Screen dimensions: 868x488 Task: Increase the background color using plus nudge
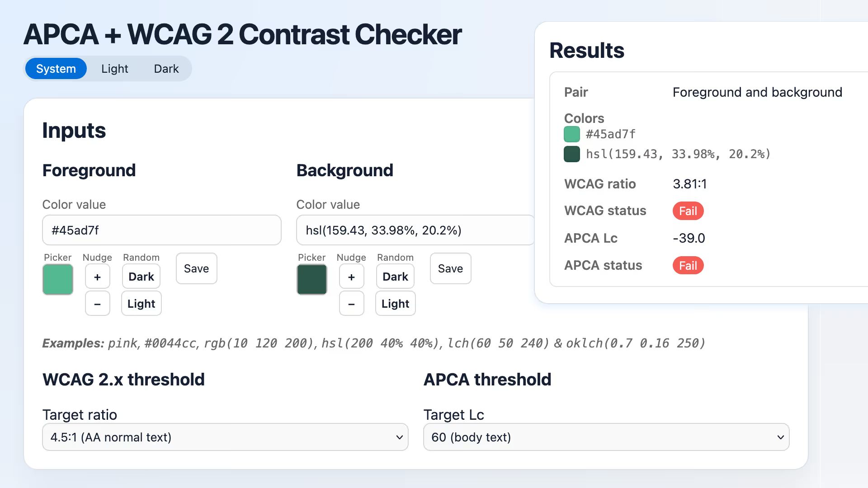[351, 276]
